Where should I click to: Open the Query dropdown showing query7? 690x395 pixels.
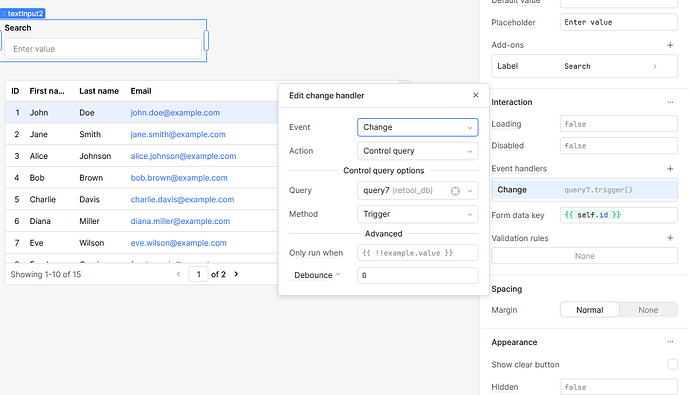[x=418, y=190]
